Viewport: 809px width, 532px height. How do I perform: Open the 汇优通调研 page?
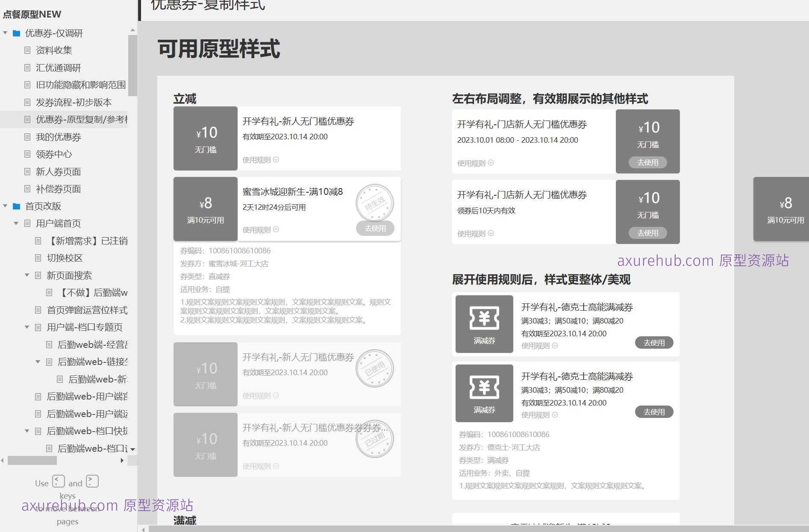click(58, 68)
